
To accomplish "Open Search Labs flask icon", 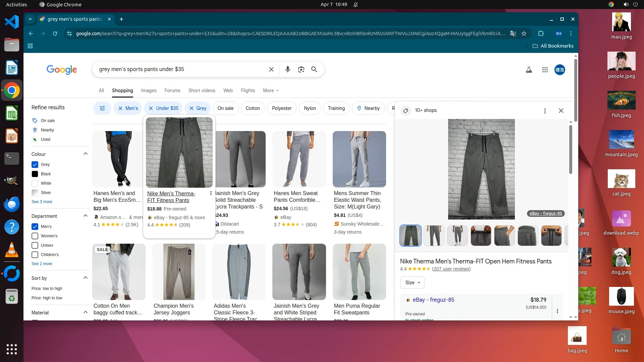I will pos(529,70).
